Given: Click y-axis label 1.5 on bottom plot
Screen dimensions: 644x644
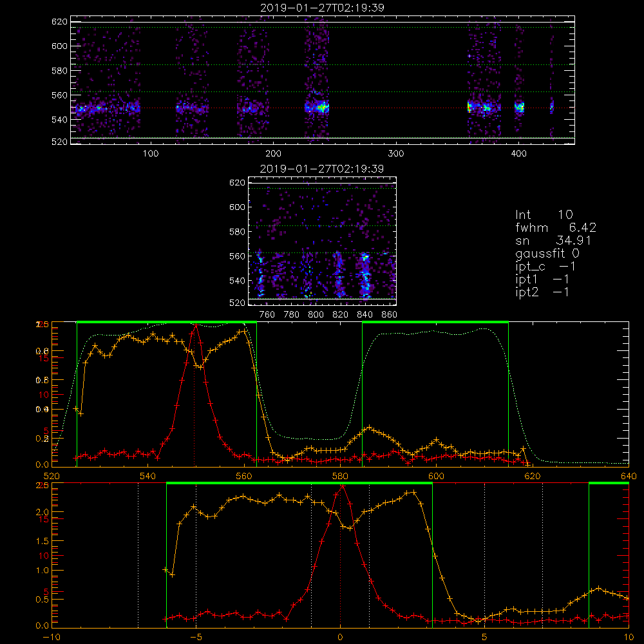Looking at the screenshot, I should [x=42, y=542].
